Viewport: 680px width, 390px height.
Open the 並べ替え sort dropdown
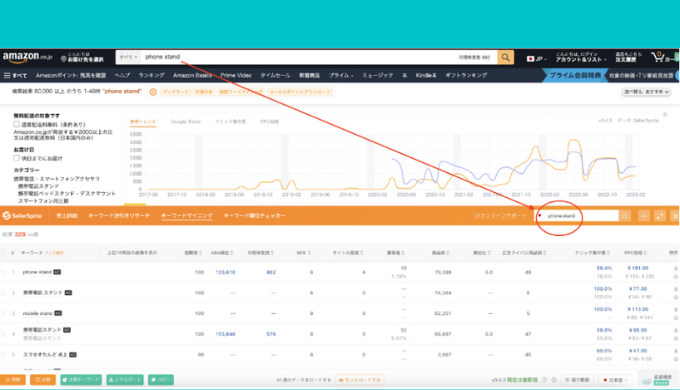(x=646, y=92)
